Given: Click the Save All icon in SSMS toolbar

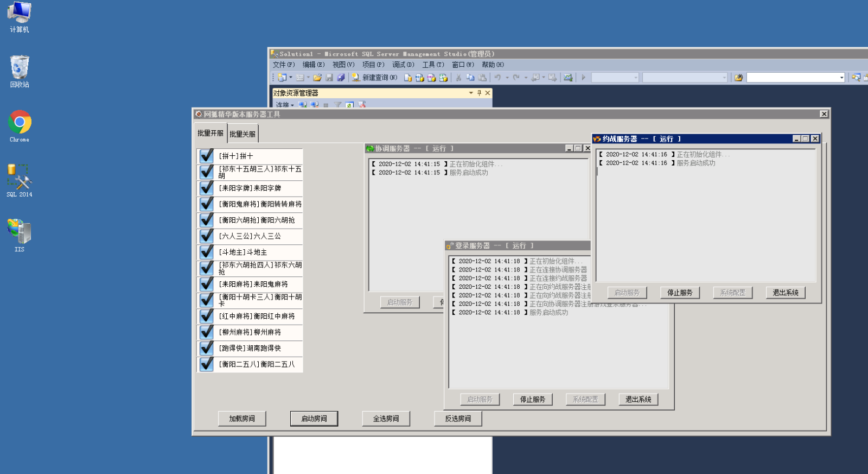Looking at the screenshot, I should coord(341,78).
